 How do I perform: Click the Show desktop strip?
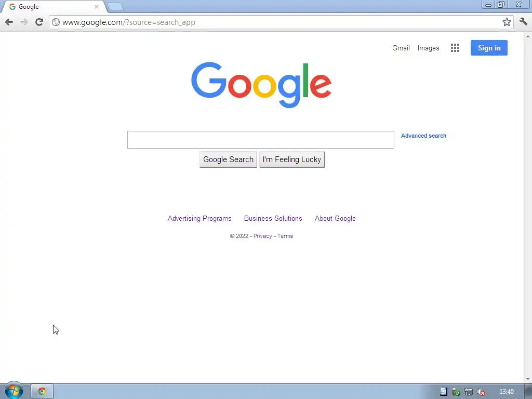(529, 392)
